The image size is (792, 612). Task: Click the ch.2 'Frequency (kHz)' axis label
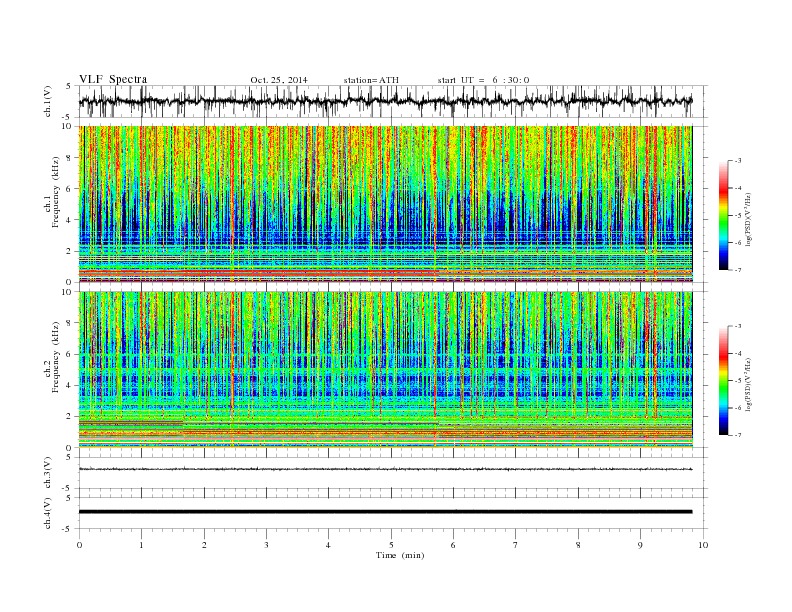tap(56, 357)
